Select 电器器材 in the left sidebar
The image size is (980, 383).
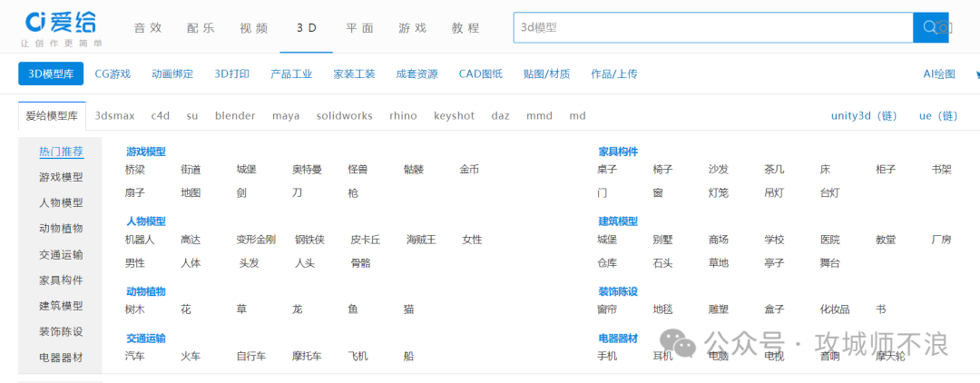point(62,358)
